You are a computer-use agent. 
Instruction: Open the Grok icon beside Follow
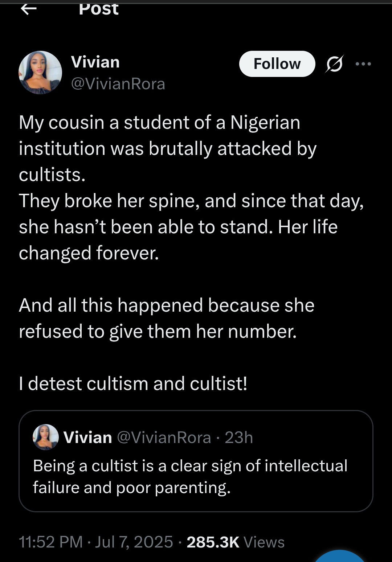pos(334,64)
